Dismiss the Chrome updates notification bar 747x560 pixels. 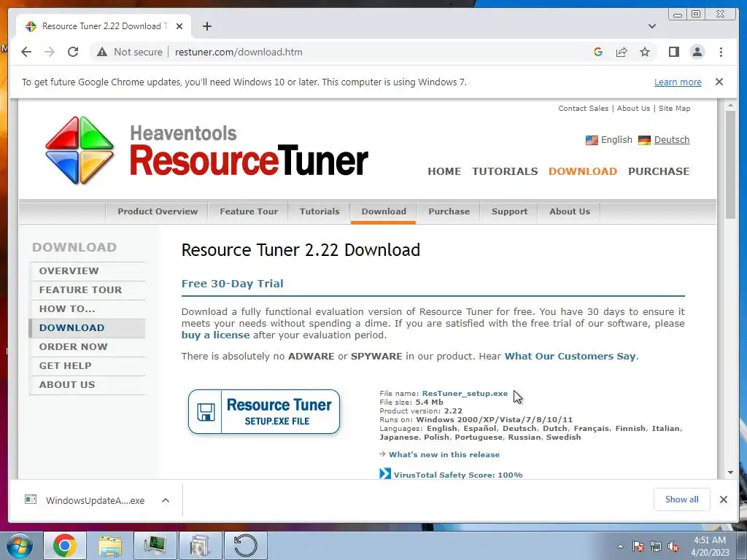[x=719, y=82]
